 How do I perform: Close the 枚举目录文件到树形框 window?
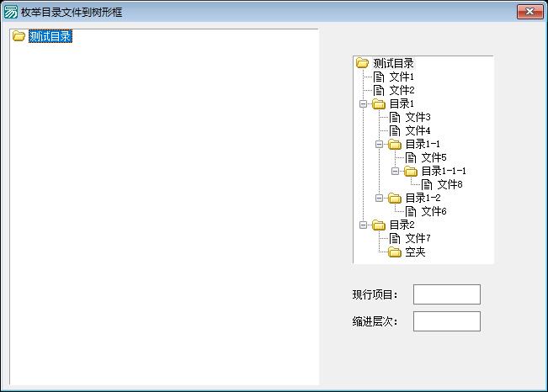tap(529, 11)
